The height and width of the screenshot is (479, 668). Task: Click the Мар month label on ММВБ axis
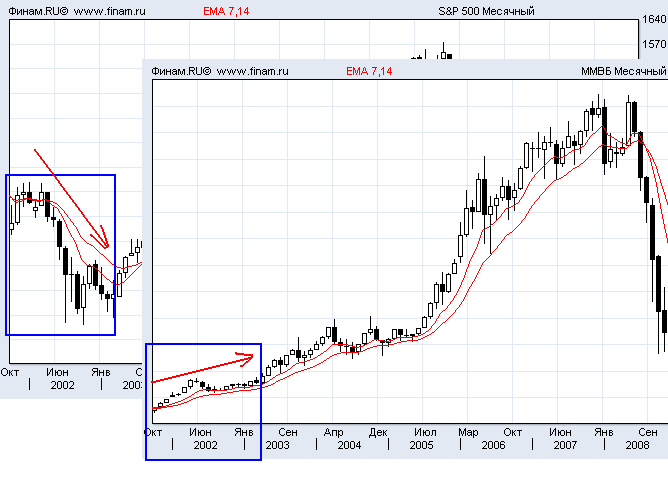coord(468,432)
